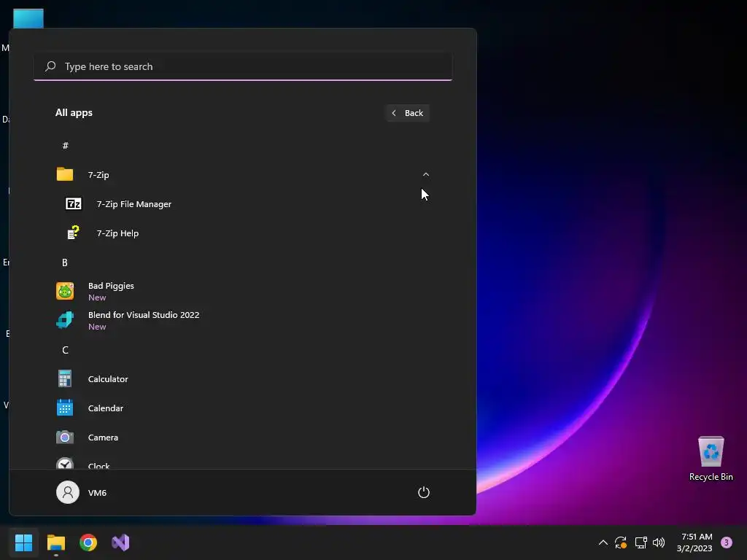Click the volume speaker tray icon
Viewport: 747px width, 560px height.
(x=659, y=542)
